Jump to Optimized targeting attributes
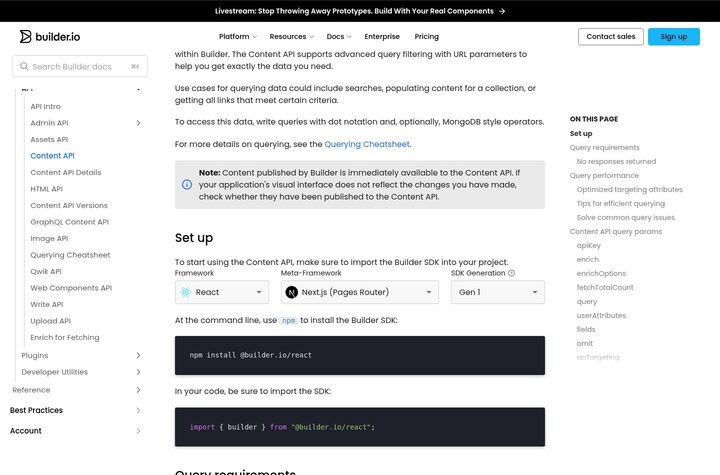720x475 pixels. 630,190
